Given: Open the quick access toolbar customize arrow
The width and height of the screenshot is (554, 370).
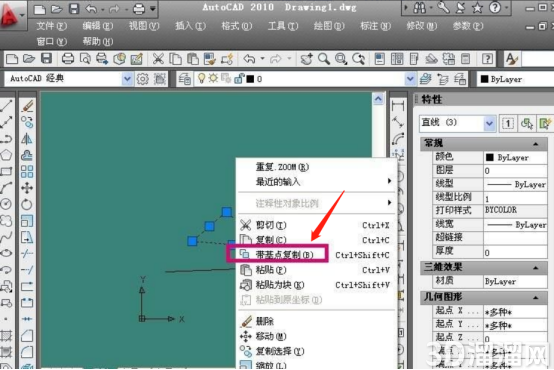Looking at the screenshot, I should [x=153, y=8].
